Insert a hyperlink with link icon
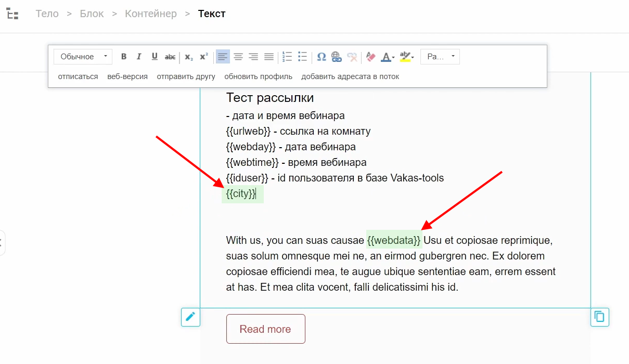This screenshot has width=629, height=364. [x=337, y=57]
